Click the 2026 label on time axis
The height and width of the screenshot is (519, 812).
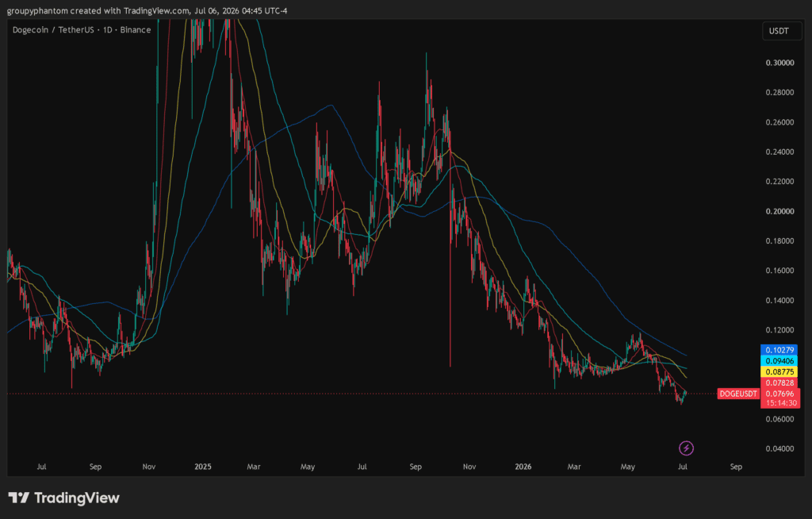523,467
